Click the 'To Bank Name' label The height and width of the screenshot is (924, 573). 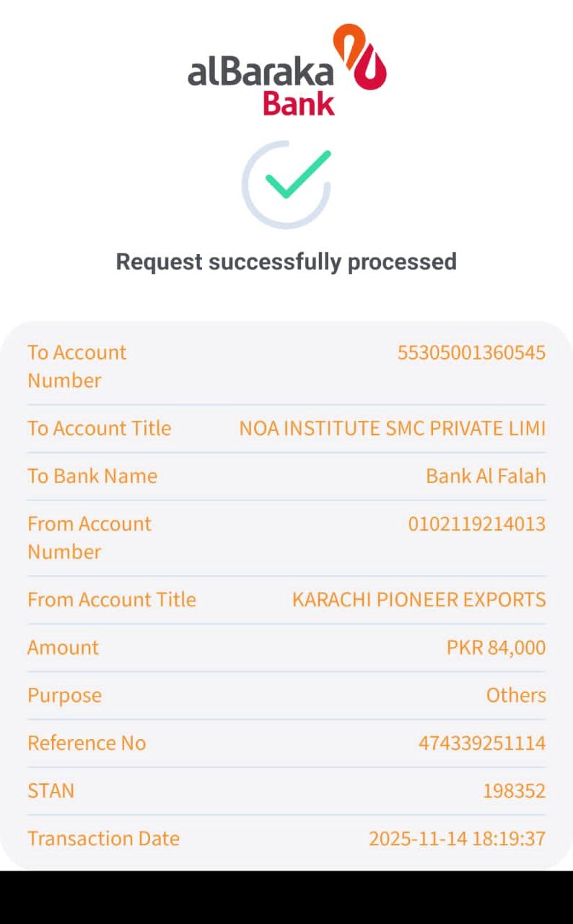pyautogui.click(x=92, y=476)
